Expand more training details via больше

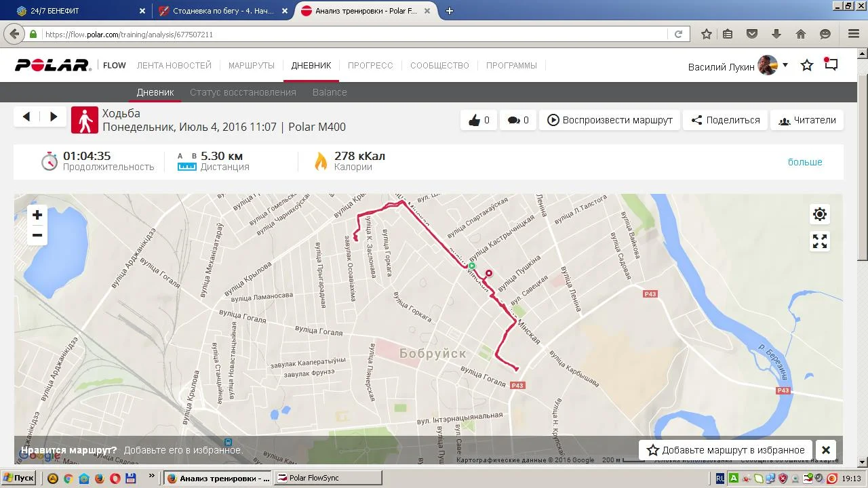coord(805,162)
